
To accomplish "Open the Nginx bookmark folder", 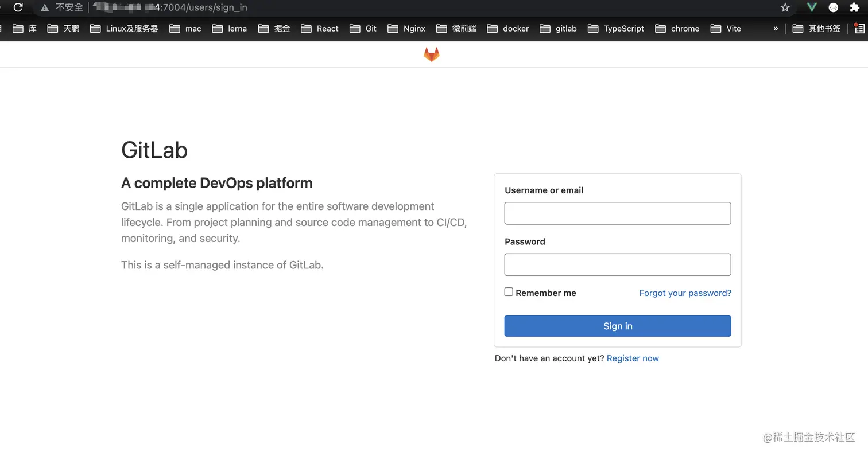I will coord(406,28).
